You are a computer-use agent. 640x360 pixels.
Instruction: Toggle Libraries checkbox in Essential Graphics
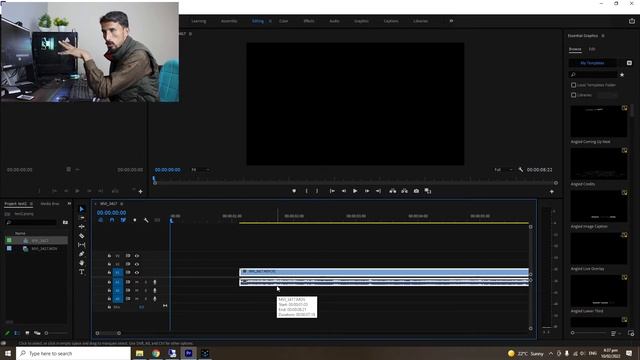[573, 95]
